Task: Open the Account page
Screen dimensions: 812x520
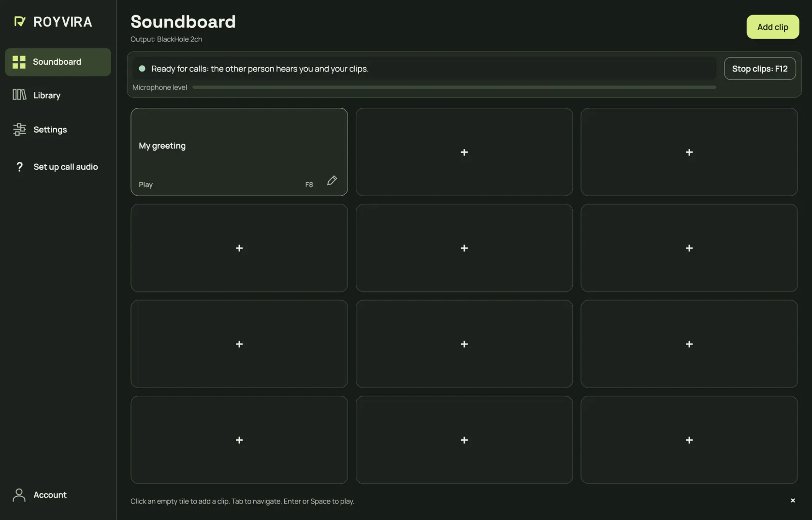Action: (58, 495)
